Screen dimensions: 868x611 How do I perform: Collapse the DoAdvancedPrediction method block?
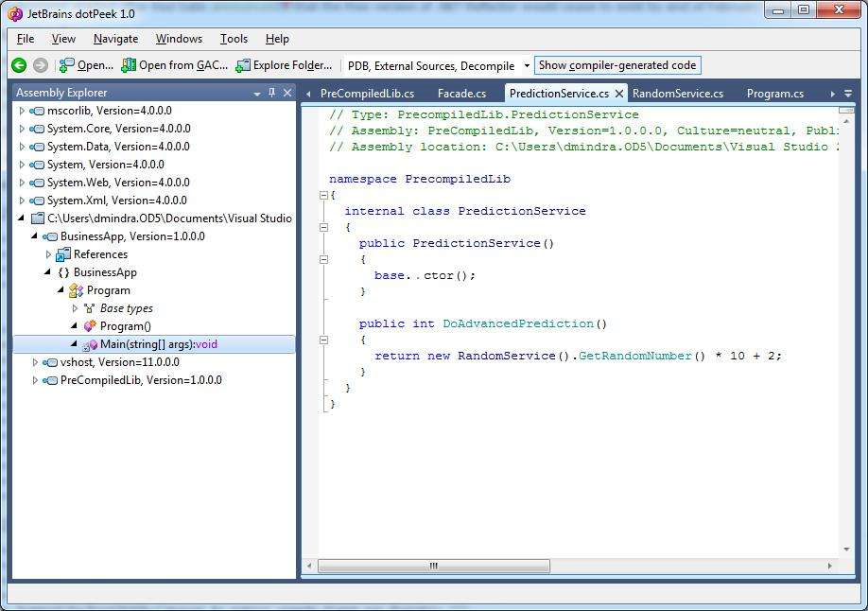(x=323, y=340)
